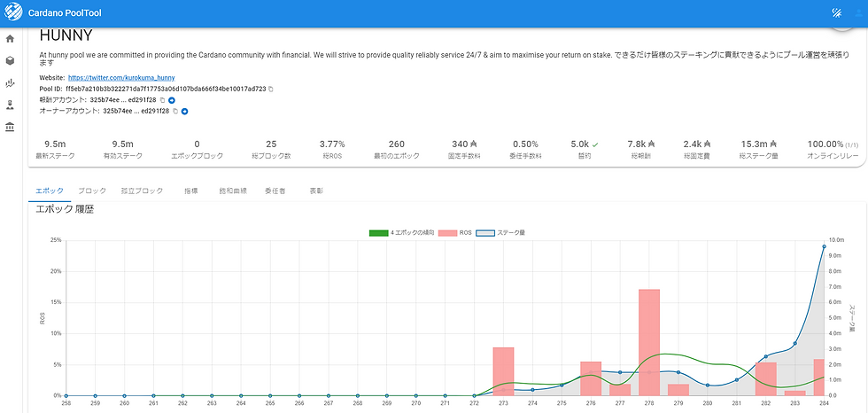The height and width of the screenshot is (413, 868).
Task: Toggle the ステーク量 legend series
Action: point(500,233)
